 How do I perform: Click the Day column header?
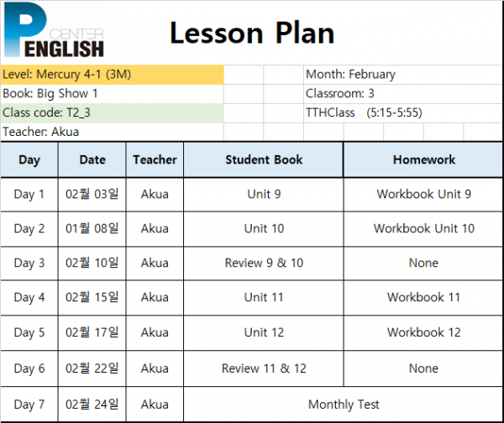[x=29, y=159]
